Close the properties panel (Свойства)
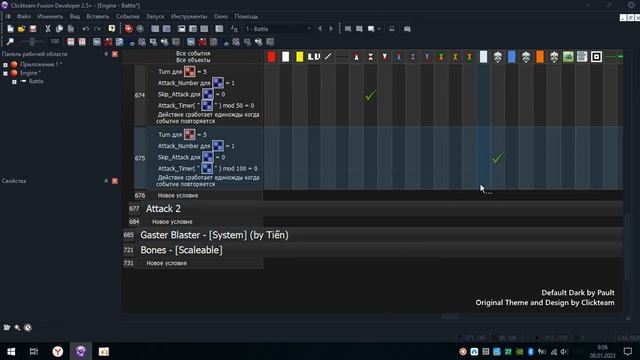Viewport: 640px width, 360px height. [x=115, y=181]
